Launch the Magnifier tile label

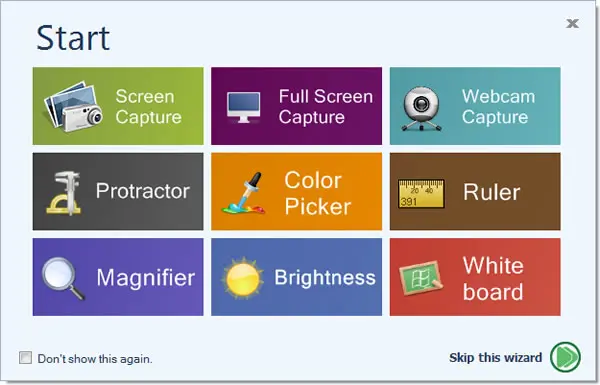(x=146, y=277)
